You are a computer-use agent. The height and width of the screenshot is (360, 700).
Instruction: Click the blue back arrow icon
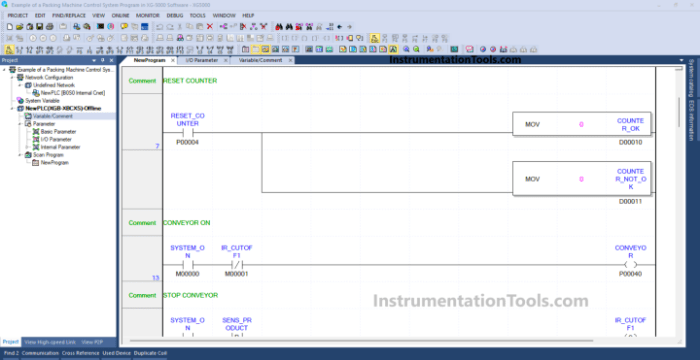[x=339, y=27]
